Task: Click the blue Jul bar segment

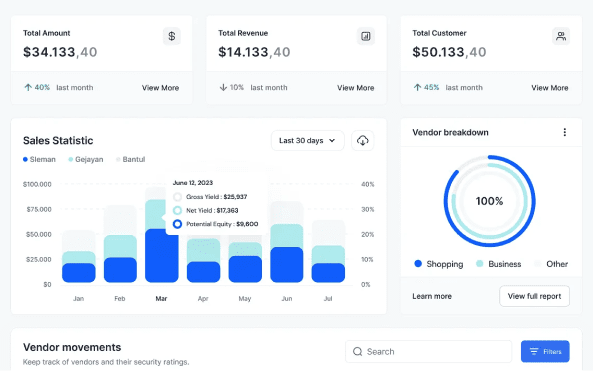Action: pyautogui.click(x=328, y=273)
